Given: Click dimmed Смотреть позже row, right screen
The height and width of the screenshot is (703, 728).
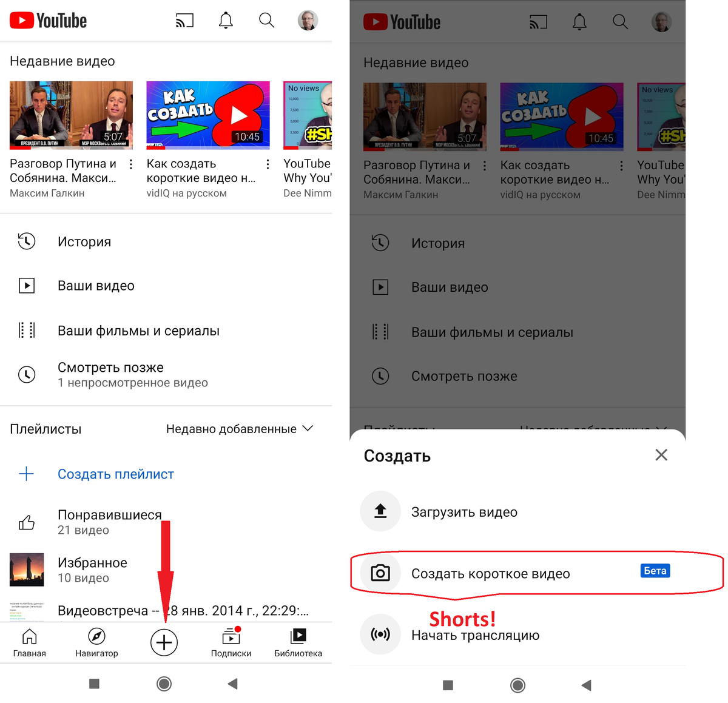Looking at the screenshot, I should tap(517, 376).
